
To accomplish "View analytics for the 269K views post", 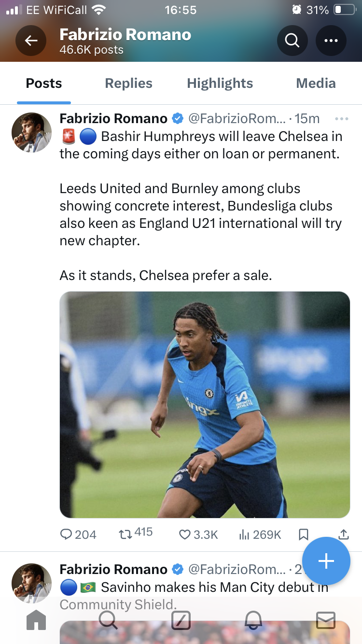I will (x=260, y=534).
